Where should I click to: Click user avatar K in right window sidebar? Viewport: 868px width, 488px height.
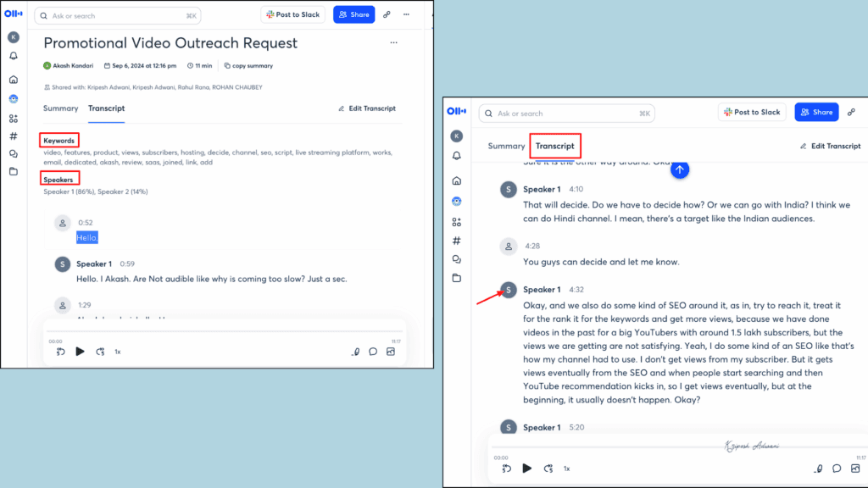[457, 136]
